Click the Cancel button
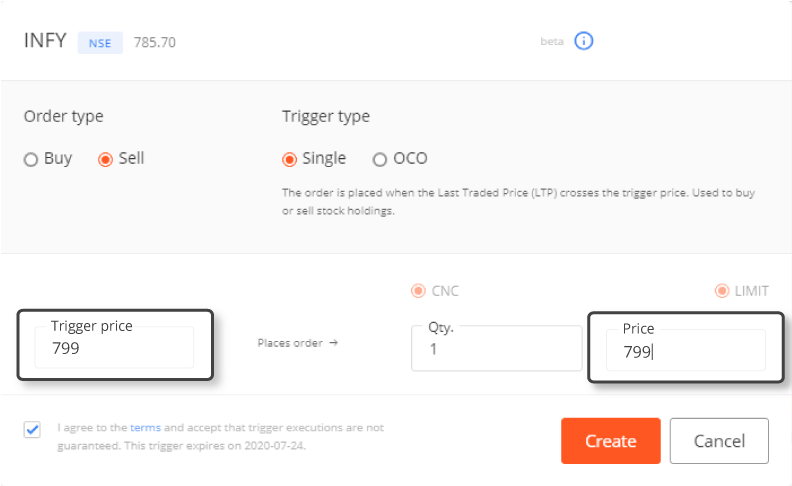The height and width of the screenshot is (486, 792). [x=719, y=441]
